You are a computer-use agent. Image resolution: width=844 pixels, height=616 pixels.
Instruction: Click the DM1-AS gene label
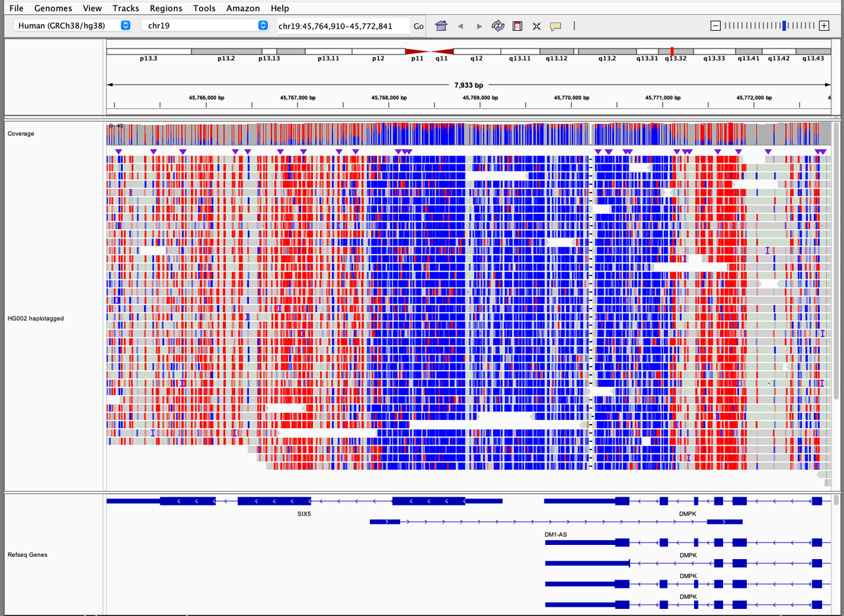[556, 534]
